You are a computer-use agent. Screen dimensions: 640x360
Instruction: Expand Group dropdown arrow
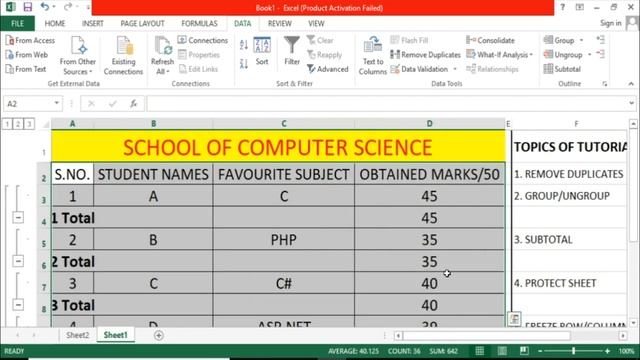click(x=581, y=40)
